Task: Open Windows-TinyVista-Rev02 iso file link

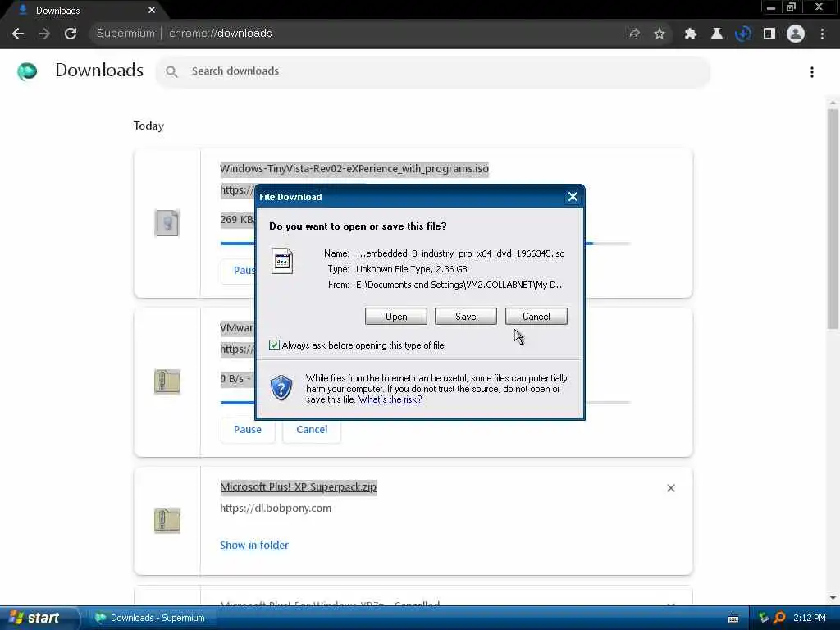Action: click(x=354, y=169)
